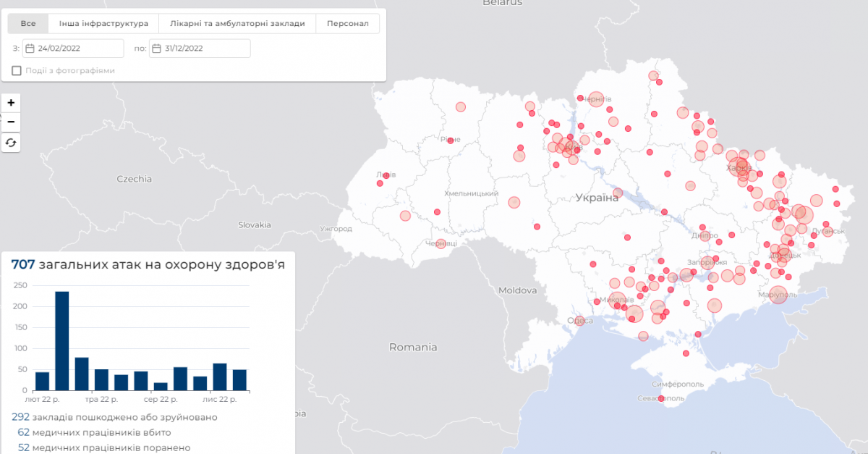Click the tallest bar in the chart
The width and height of the screenshot is (868, 454).
[62, 340]
